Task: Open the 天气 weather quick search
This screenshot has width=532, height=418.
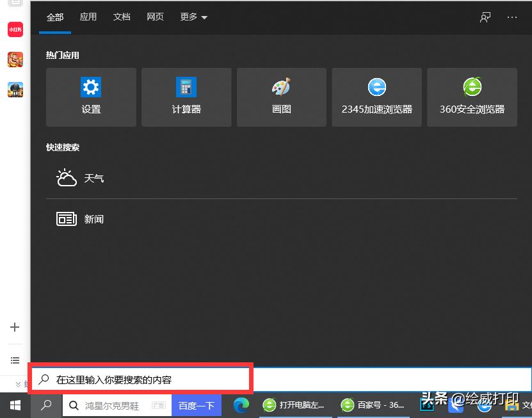Action: [94, 177]
